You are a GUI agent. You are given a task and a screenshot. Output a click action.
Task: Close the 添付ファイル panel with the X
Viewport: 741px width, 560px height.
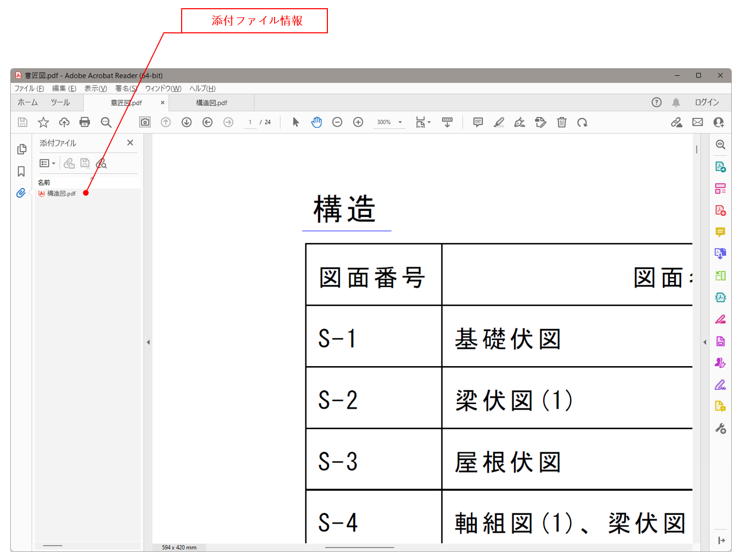(x=130, y=143)
